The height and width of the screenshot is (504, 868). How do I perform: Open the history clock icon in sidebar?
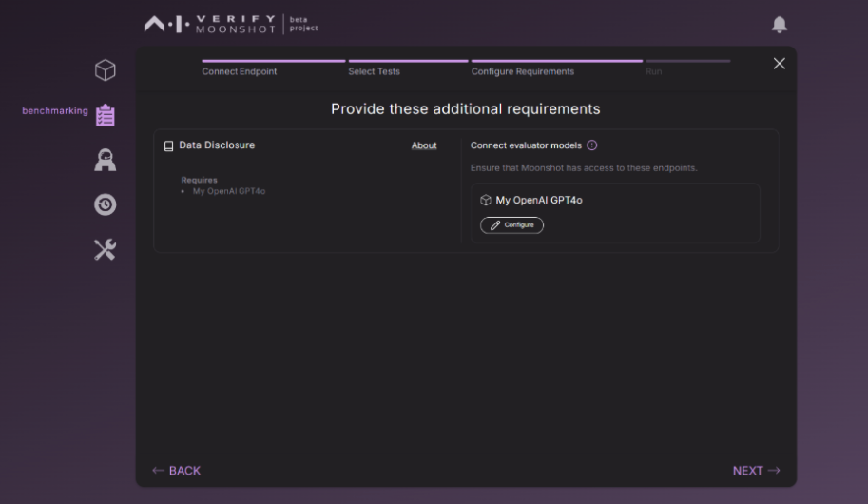pyautogui.click(x=106, y=204)
